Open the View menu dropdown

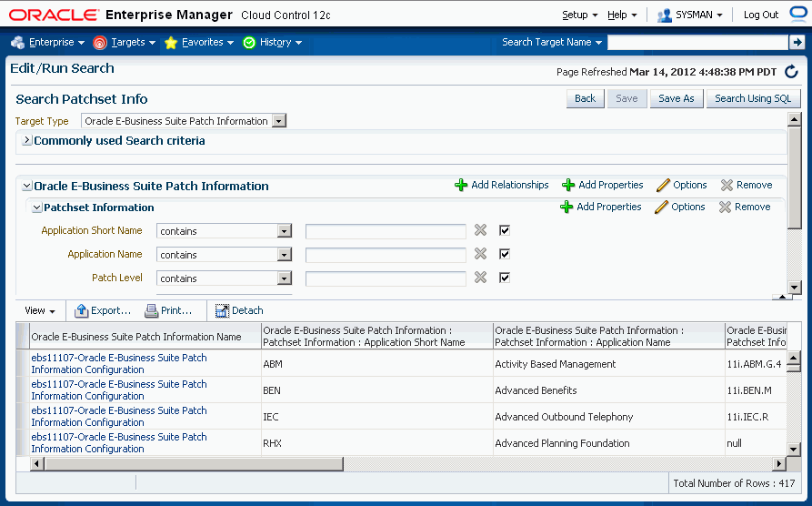40,310
